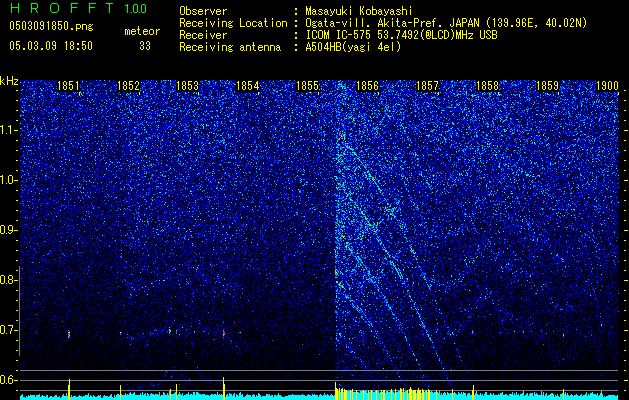
Task: Click the 1851 time label
Action: tap(68, 85)
